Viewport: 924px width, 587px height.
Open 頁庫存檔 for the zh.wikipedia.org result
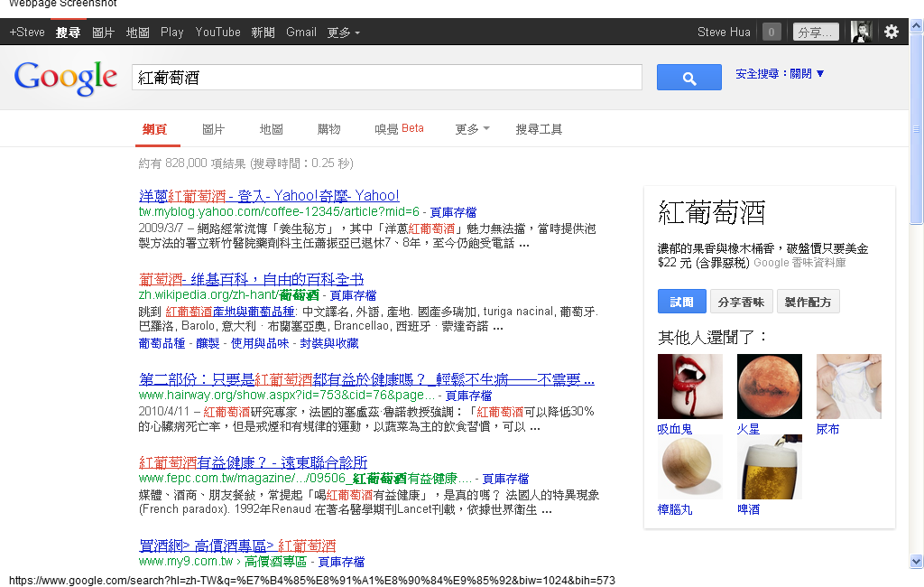pyautogui.click(x=353, y=295)
